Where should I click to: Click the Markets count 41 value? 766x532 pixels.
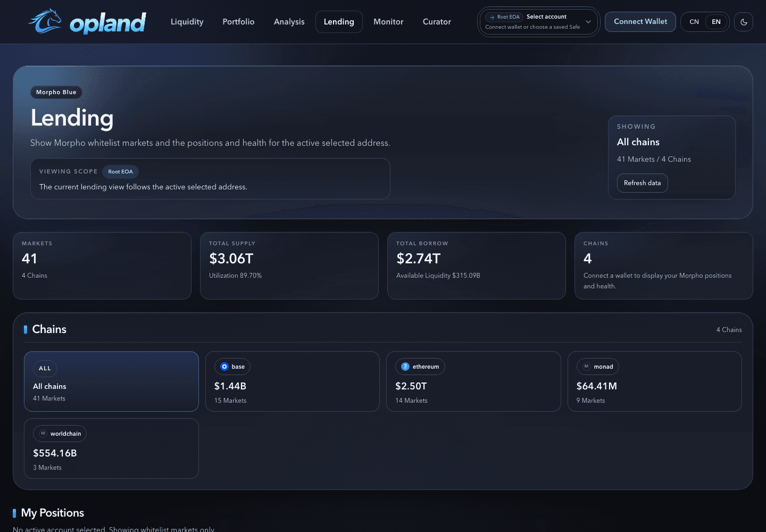coord(30,259)
